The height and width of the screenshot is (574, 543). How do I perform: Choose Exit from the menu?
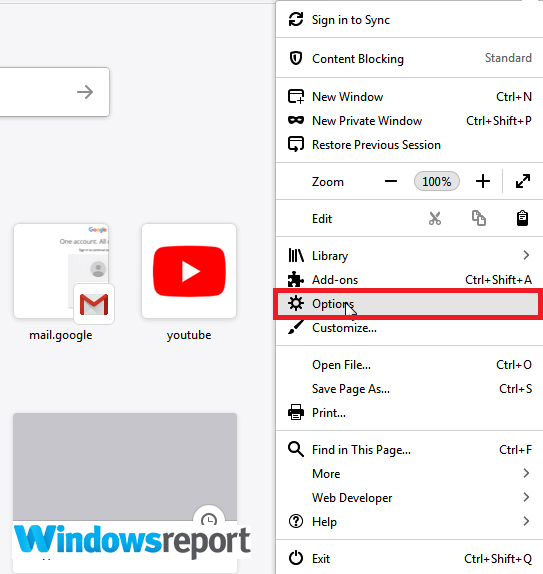409,559
